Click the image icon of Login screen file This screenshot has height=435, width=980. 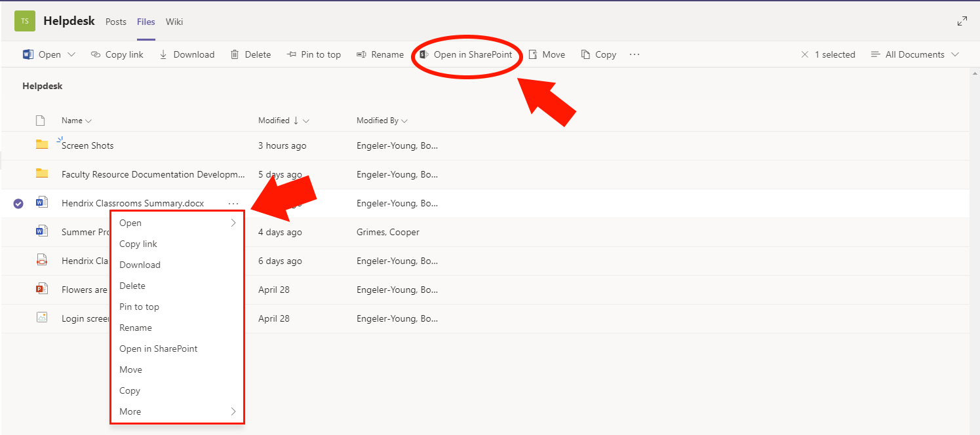pos(42,318)
